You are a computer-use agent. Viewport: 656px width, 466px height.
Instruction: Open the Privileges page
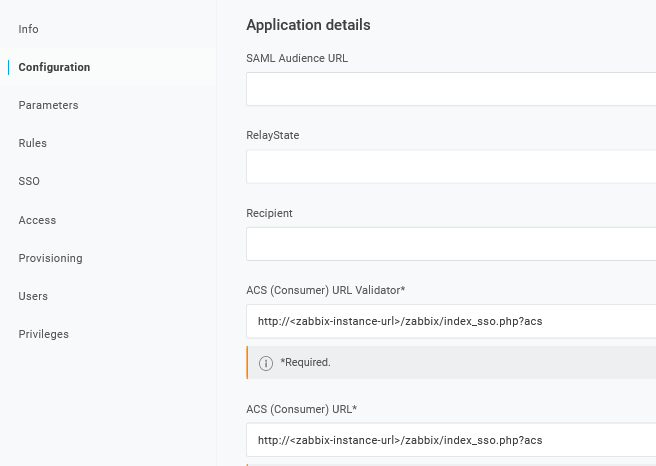[x=43, y=334]
